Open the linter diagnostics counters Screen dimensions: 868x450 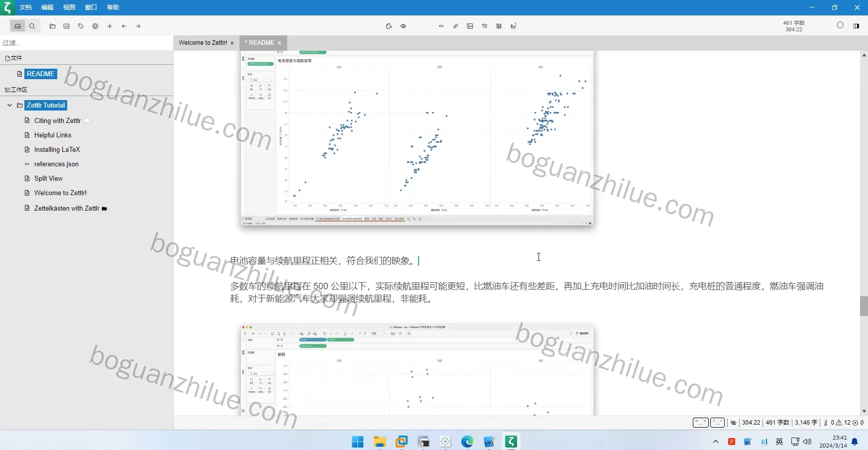coord(844,423)
